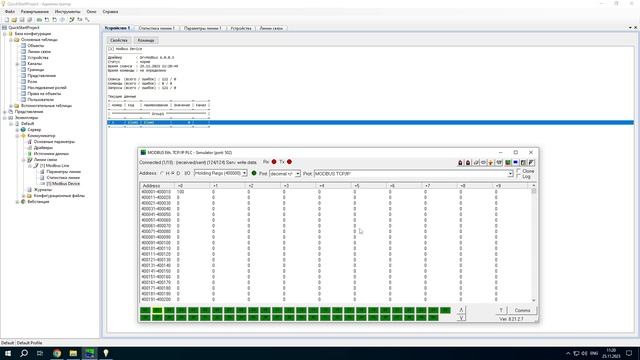Select the H address radio button
640x360 pixels.
(162, 173)
